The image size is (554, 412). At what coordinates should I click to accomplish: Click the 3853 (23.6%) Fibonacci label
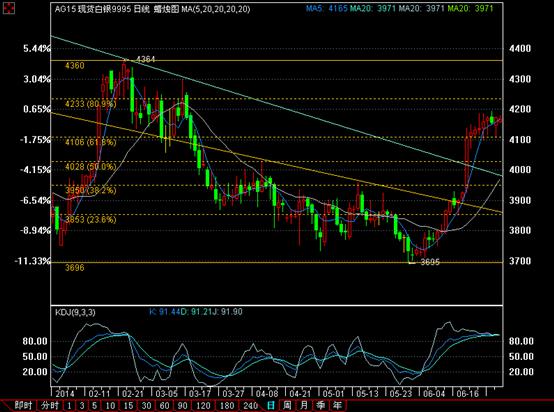coord(91,219)
